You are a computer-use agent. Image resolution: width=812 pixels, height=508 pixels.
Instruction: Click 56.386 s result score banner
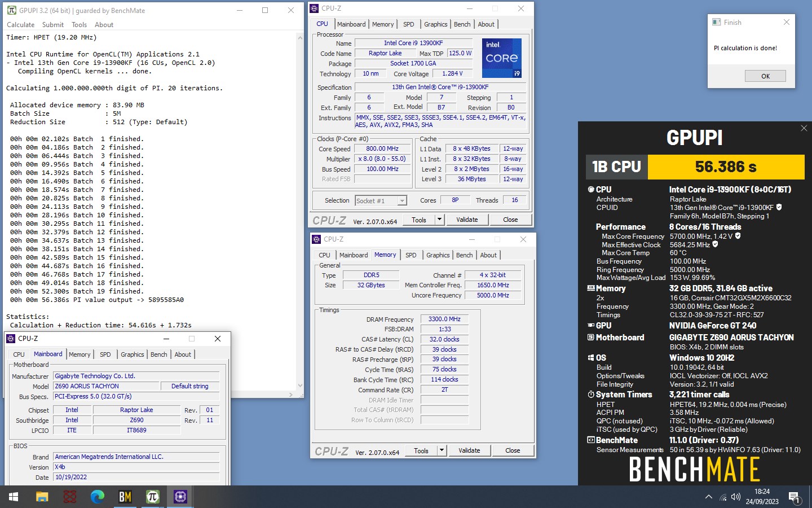tap(726, 167)
